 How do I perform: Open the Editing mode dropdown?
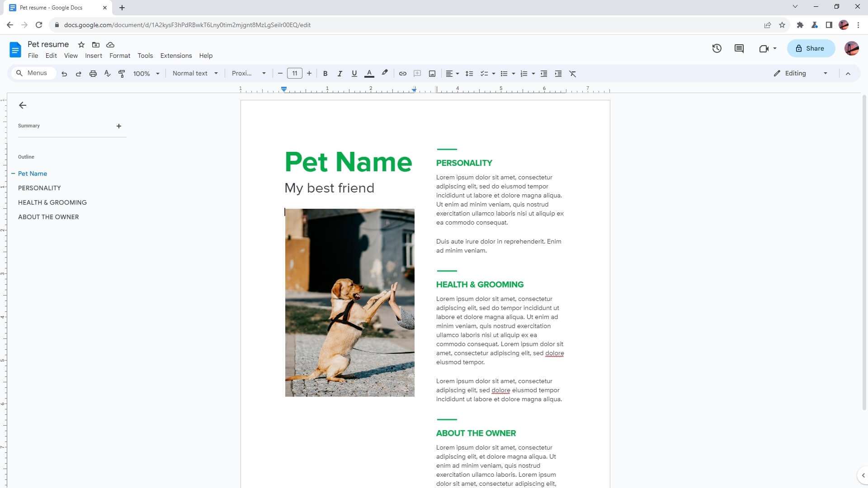[x=800, y=73]
